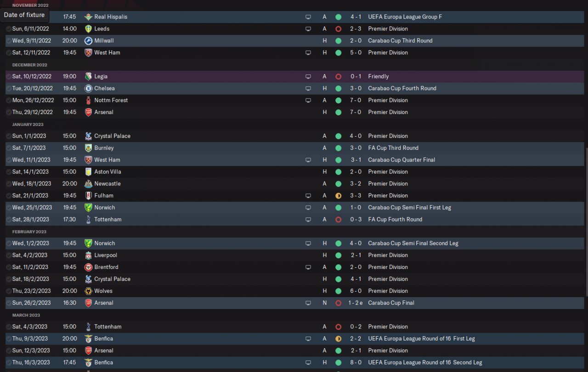Click the Real Hispalis club badge
Viewport: 588px width, 372px height.
click(88, 17)
